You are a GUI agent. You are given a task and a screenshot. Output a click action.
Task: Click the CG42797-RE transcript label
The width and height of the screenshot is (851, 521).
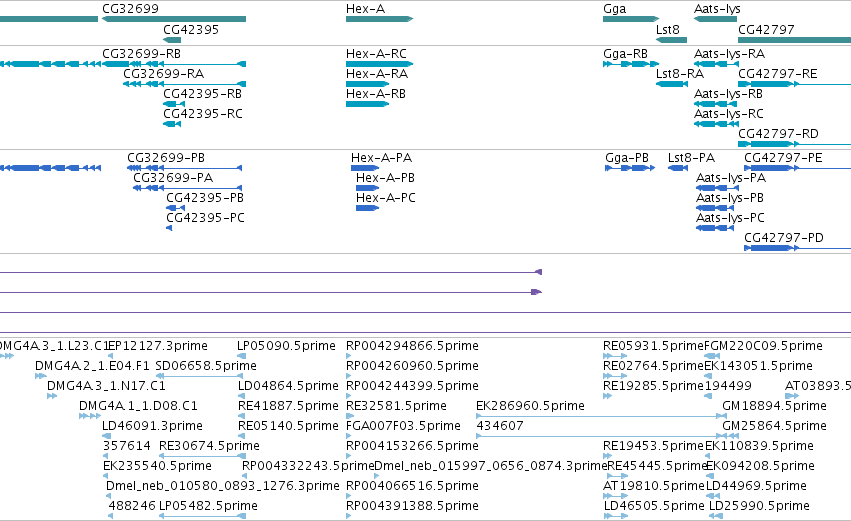coord(777,74)
